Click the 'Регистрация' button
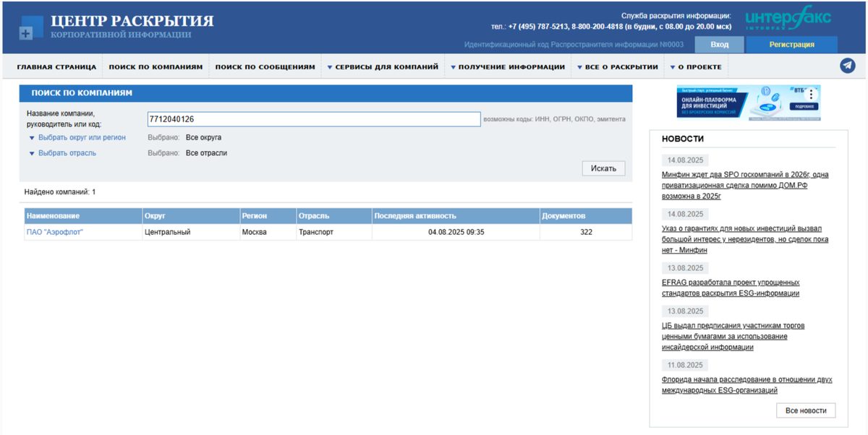Image resolution: width=868 pixels, height=435 pixels. click(x=791, y=45)
